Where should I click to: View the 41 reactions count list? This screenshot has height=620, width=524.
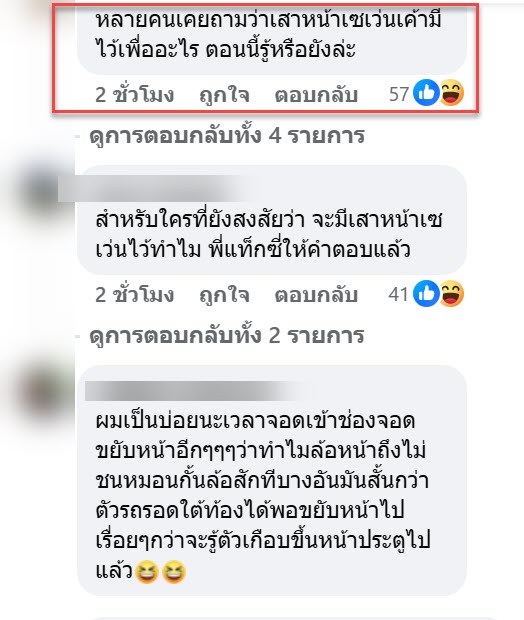point(398,294)
